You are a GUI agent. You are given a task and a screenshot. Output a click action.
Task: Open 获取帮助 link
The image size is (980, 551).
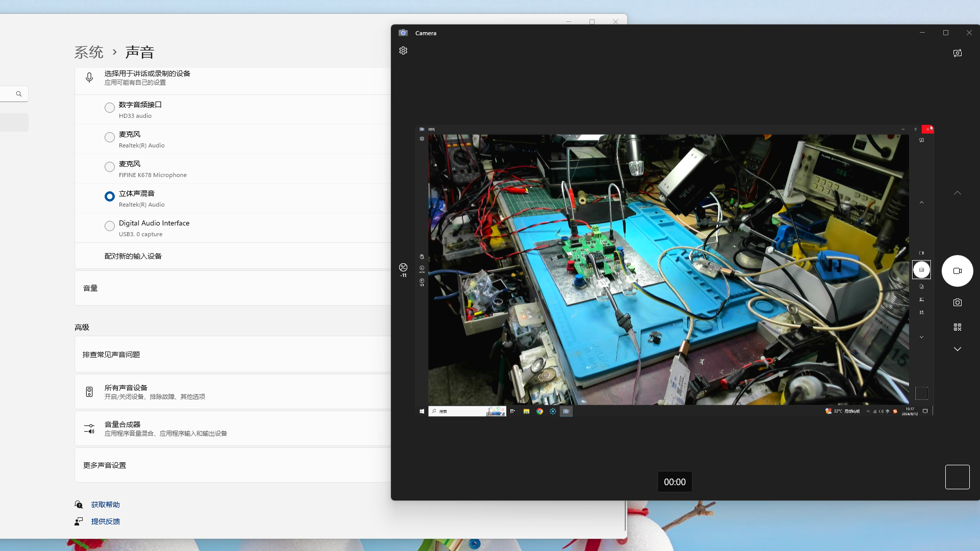105,505
